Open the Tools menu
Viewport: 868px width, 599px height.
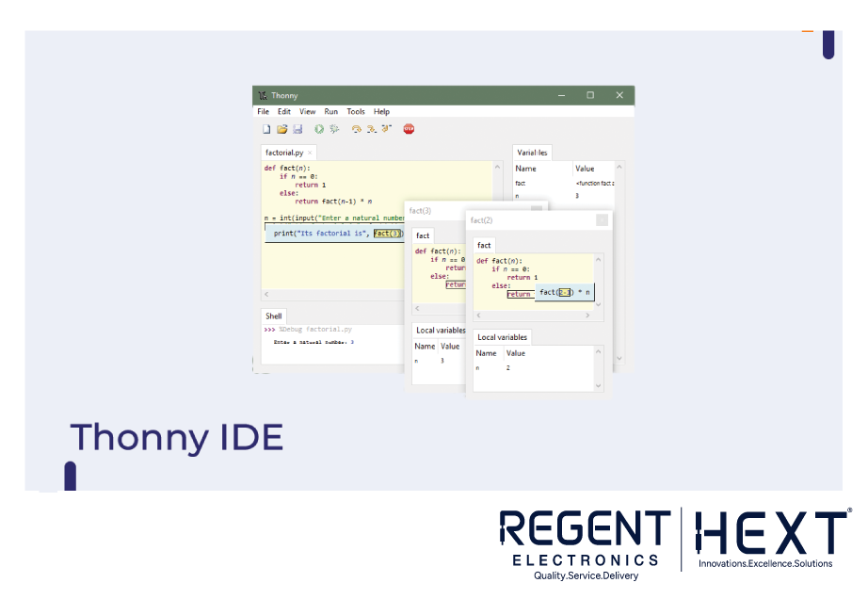point(356,112)
